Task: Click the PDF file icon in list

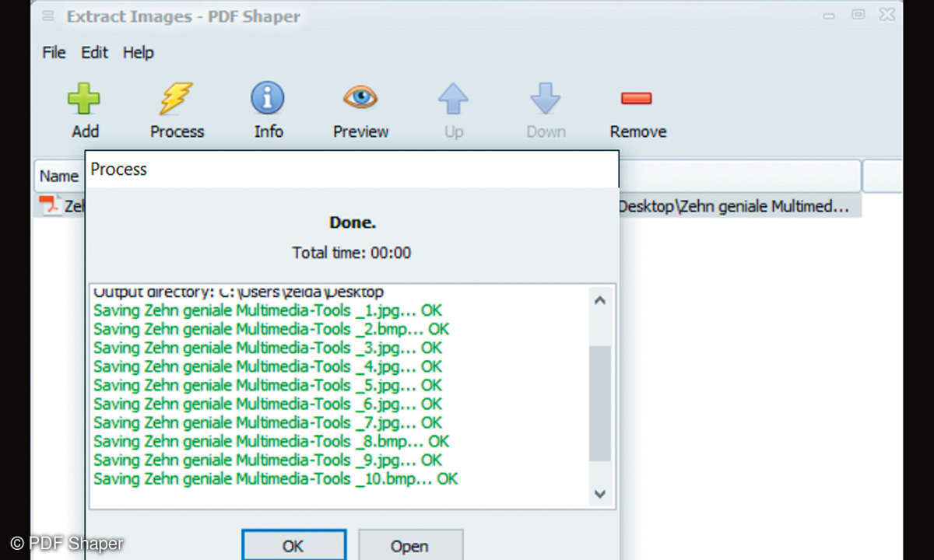Action: [x=51, y=206]
